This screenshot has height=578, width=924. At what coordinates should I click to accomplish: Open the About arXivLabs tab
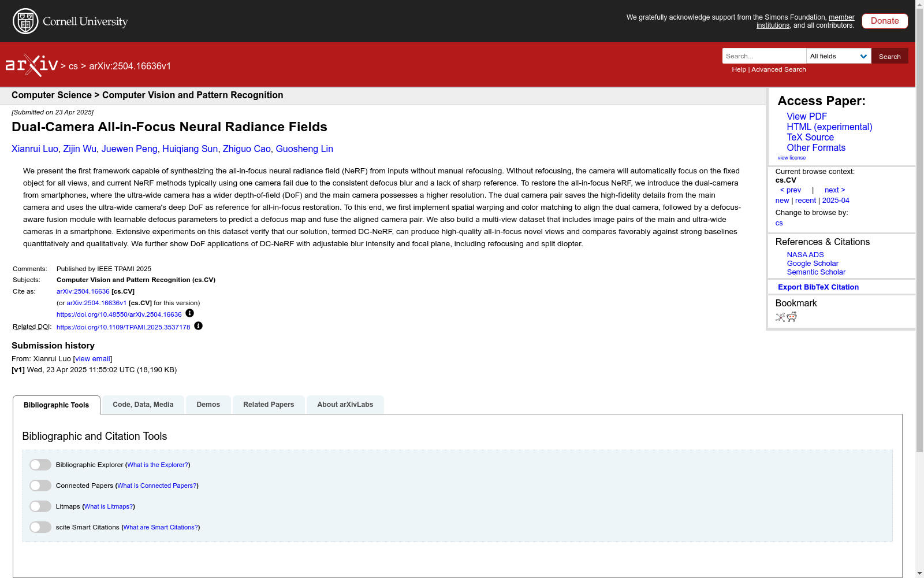point(345,405)
